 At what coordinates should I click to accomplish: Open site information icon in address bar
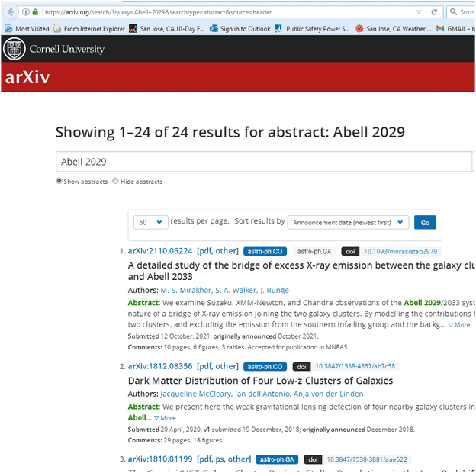coord(26,12)
